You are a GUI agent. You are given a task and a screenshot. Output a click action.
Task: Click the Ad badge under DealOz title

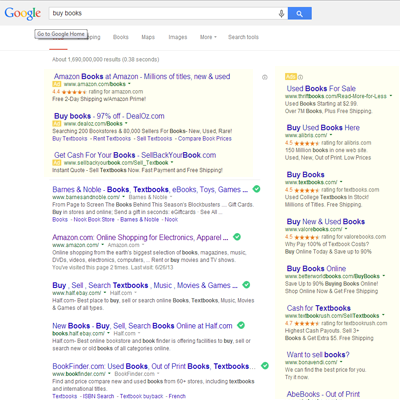tap(57, 124)
